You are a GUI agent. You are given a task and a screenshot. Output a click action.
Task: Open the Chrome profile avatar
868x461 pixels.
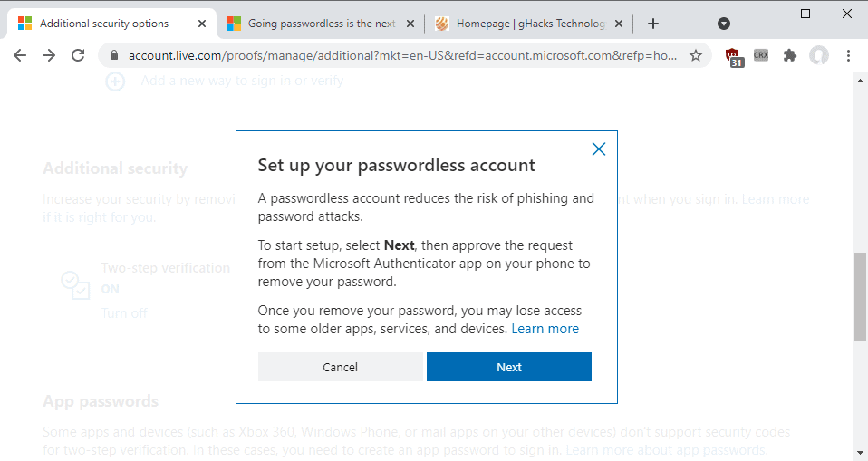(819, 56)
